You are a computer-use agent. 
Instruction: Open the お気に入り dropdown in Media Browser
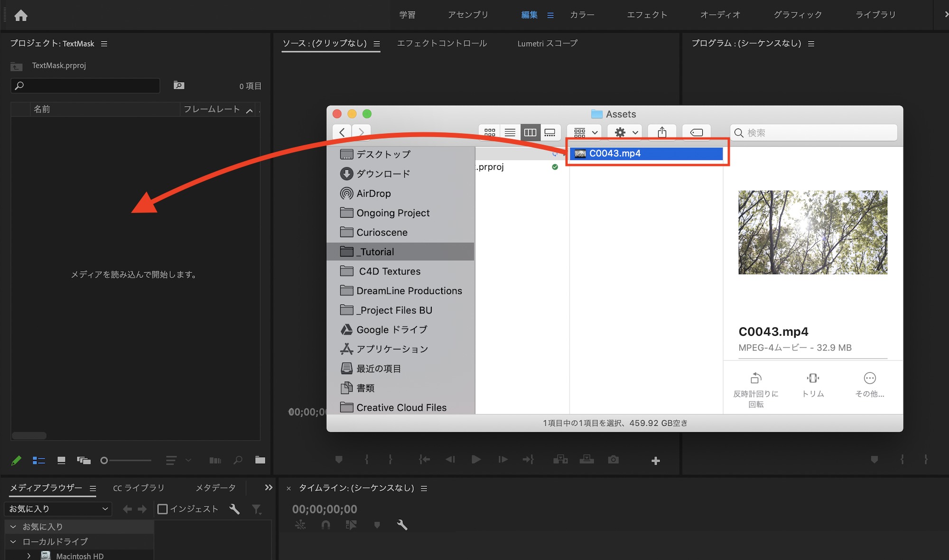pos(58,509)
